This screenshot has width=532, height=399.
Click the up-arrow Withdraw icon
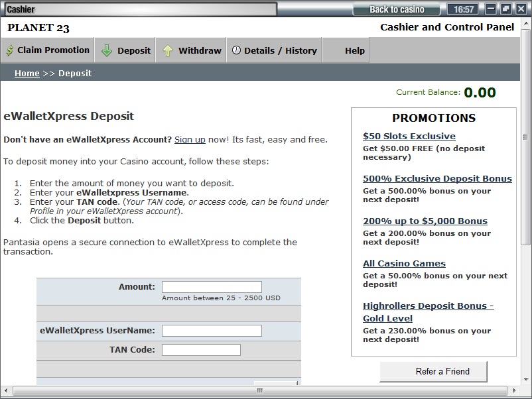[x=168, y=50]
